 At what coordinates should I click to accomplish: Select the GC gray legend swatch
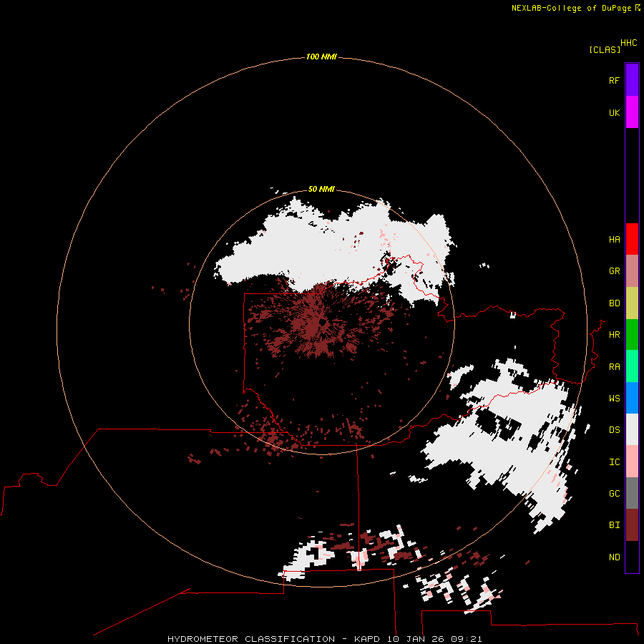(632, 493)
